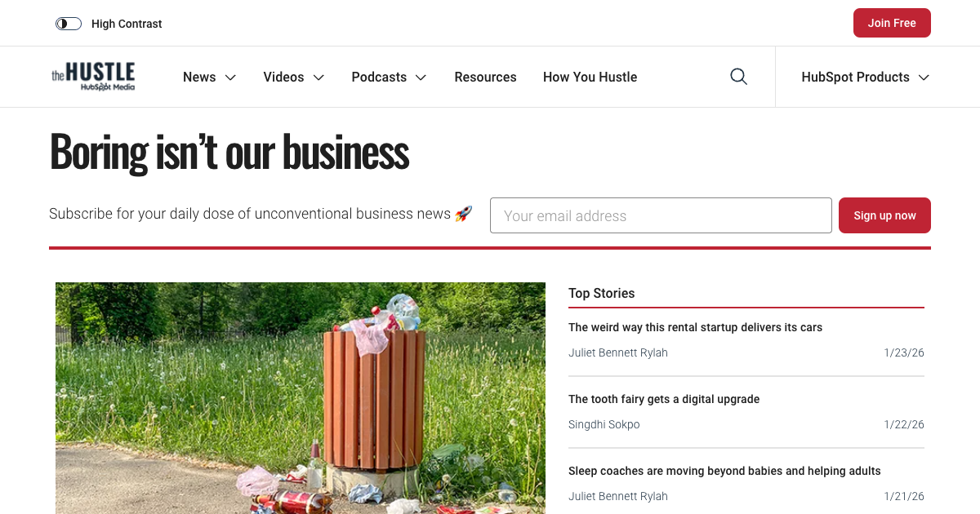The height and width of the screenshot is (514, 980).
Task: Open the overflowing trash can article image
Action: click(301, 398)
